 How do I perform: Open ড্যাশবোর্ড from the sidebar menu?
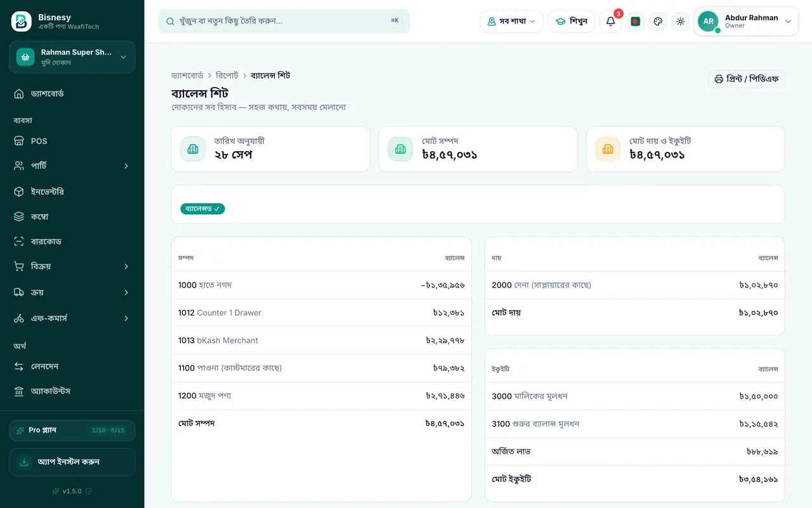click(72, 94)
